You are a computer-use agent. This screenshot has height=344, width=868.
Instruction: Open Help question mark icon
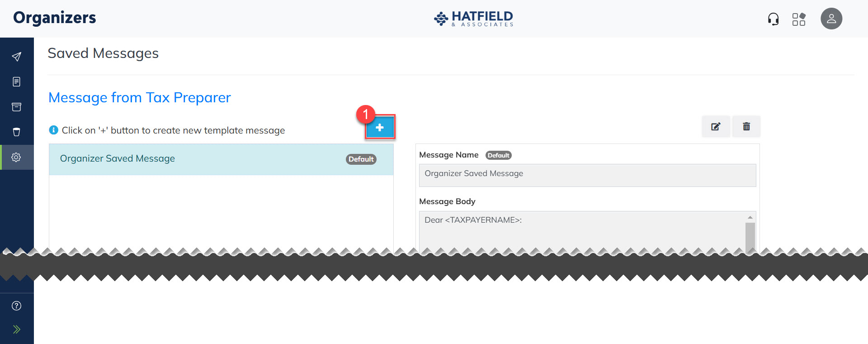click(17, 306)
